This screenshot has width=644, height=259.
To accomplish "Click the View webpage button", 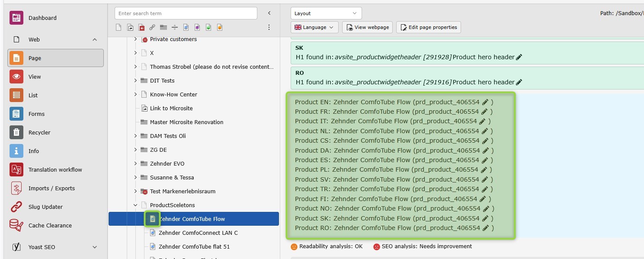I will (367, 27).
